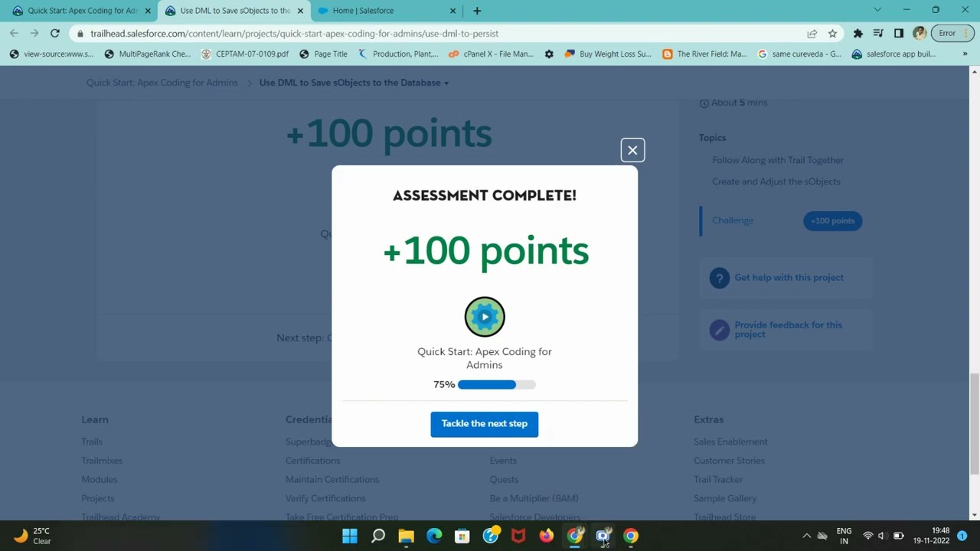Open the same cureveda Google bookmark
Viewport: 980px width, 551px height.
click(799, 54)
